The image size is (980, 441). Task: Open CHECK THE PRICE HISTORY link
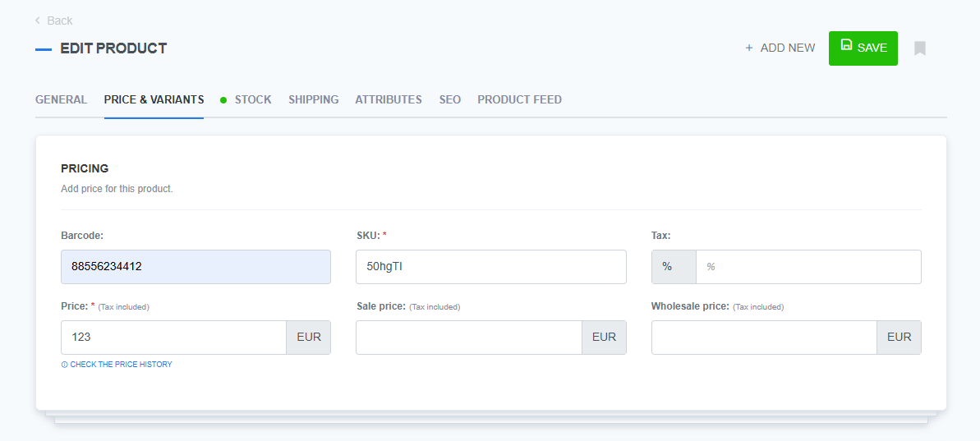point(117,364)
